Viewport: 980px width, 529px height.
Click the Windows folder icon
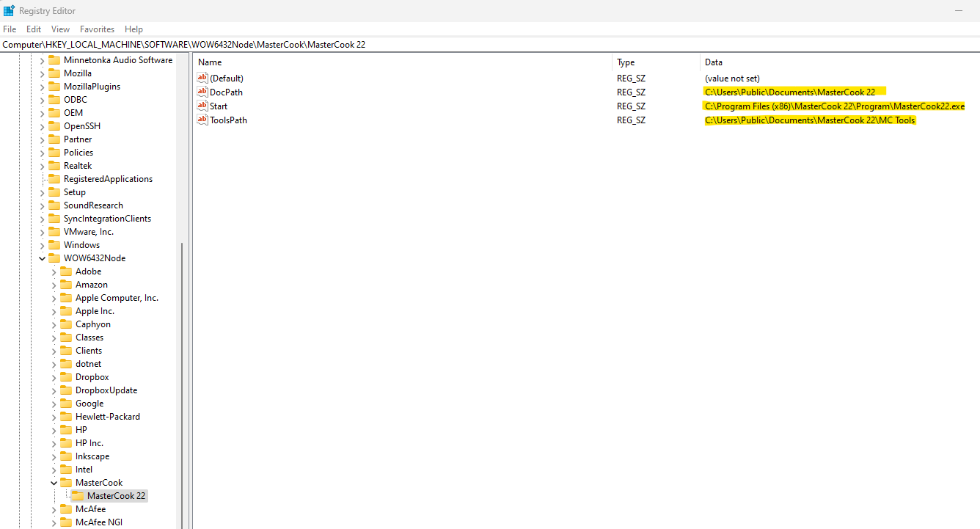(x=54, y=245)
